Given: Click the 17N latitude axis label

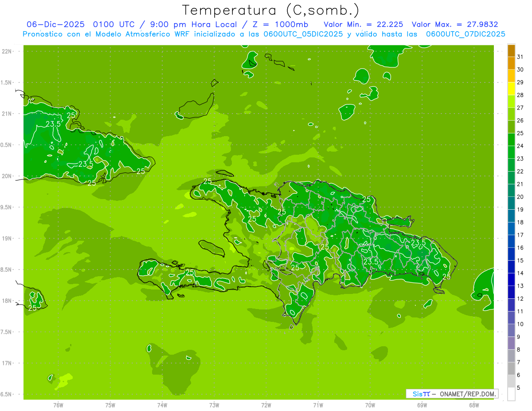Looking at the screenshot, I should [x=7, y=363].
